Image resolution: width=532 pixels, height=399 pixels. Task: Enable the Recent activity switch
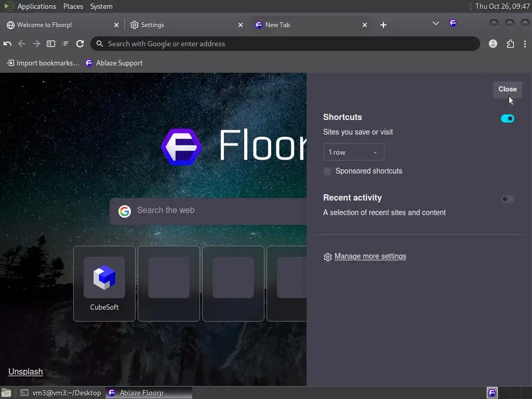point(507,199)
